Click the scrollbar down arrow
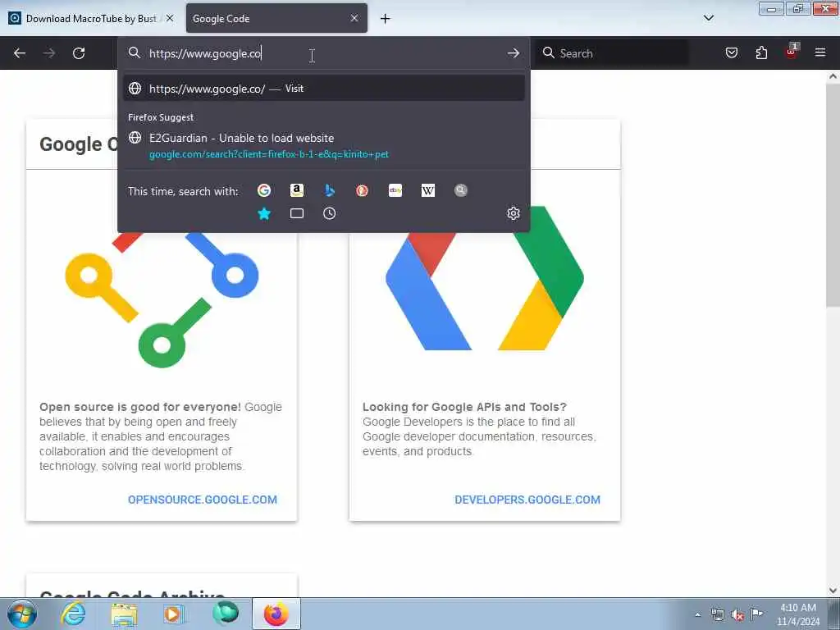This screenshot has height=630, width=840. click(833, 590)
